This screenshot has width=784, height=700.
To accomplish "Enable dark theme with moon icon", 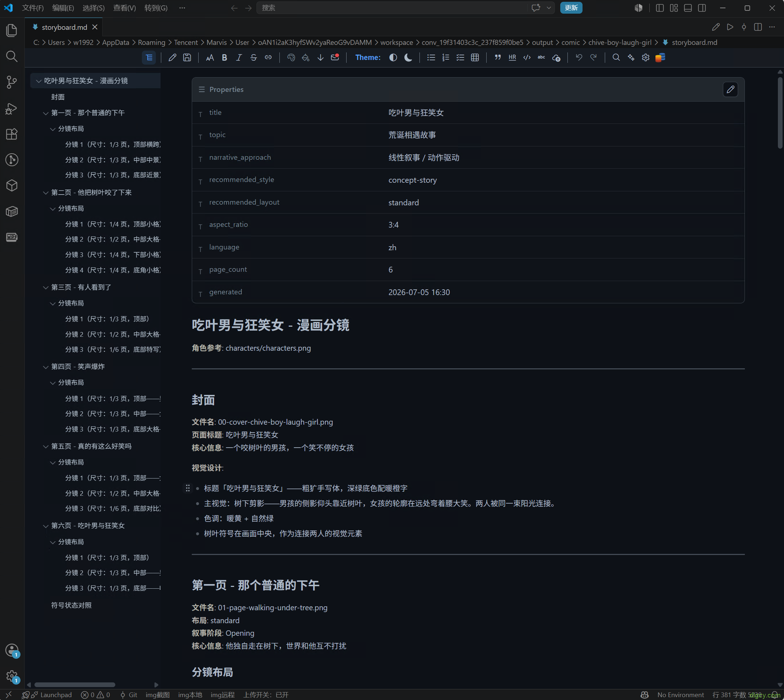I will (x=408, y=58).
